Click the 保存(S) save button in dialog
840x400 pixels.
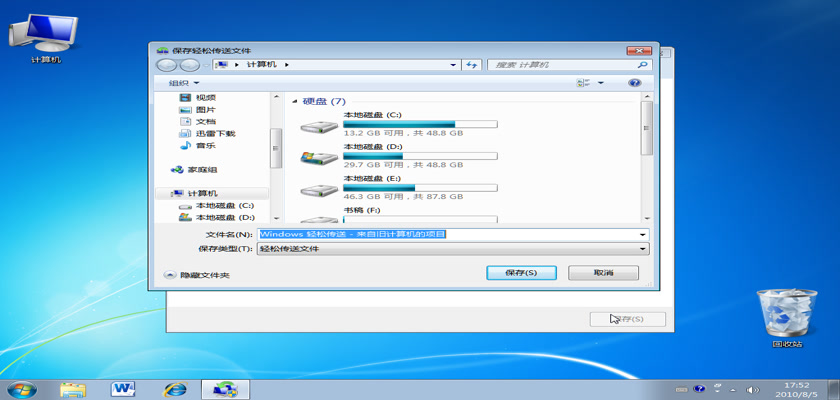tap(521, 273)
